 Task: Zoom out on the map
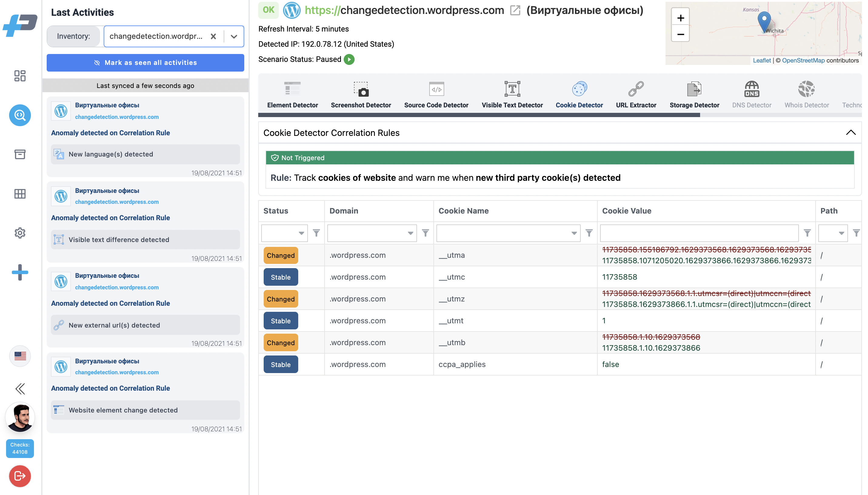click(680, 34)
